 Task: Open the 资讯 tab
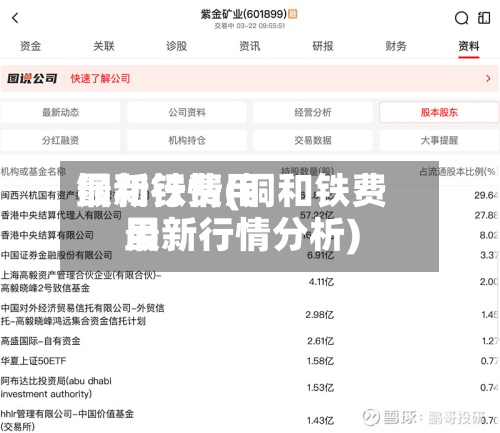click(x=250, y=46)
